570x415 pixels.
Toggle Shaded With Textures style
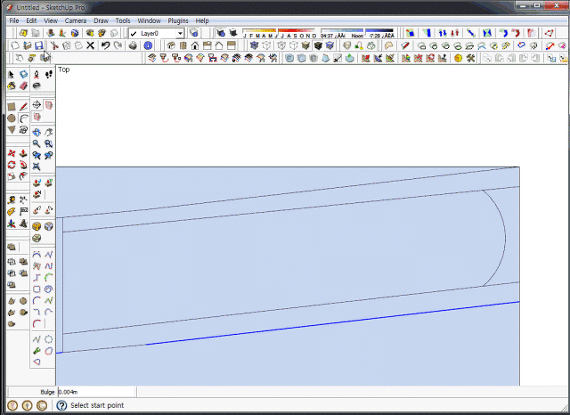pyautogui.click(x=318, y=45)
